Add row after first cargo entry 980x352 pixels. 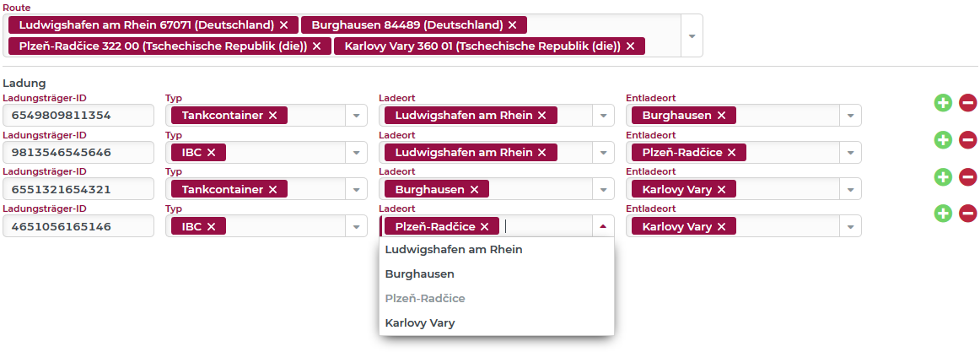tap(943, 103)
